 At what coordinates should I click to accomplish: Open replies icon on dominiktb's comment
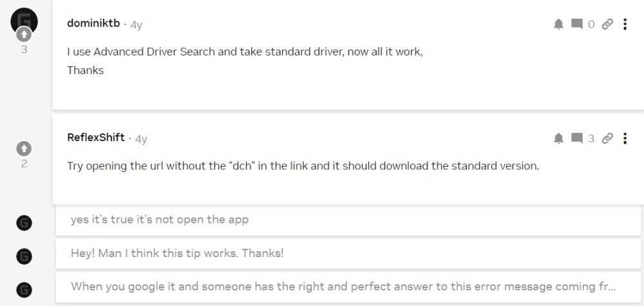click(x=577, y=24)
